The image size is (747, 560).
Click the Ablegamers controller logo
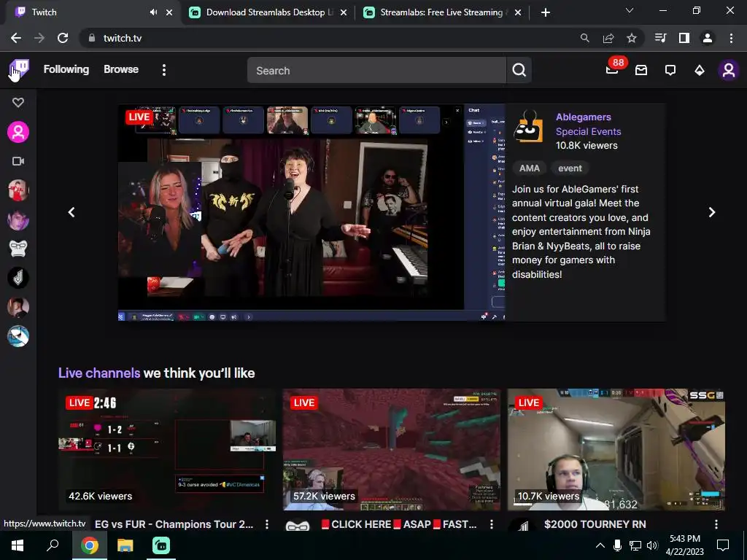point(528,126)
